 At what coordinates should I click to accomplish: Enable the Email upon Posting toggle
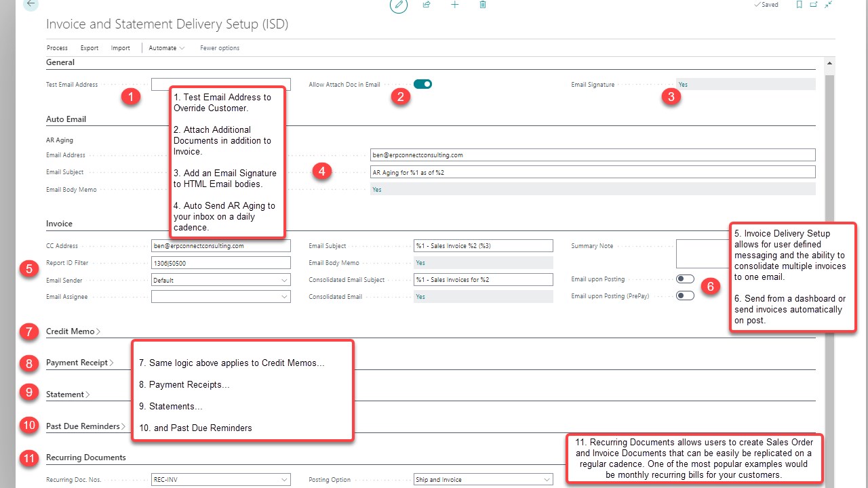[685, 279]
